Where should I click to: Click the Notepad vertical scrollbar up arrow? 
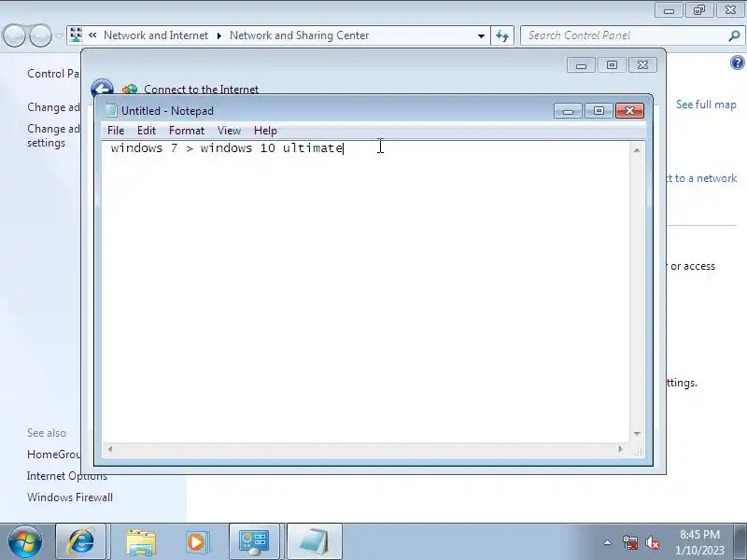(637, 150)
